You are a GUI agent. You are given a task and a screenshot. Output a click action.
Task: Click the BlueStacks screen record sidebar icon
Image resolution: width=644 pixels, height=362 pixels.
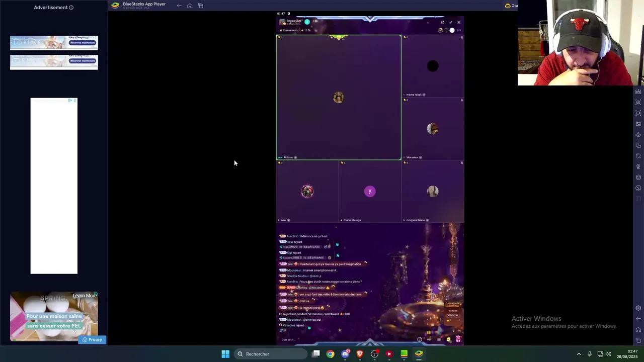(x=638, y=113)
